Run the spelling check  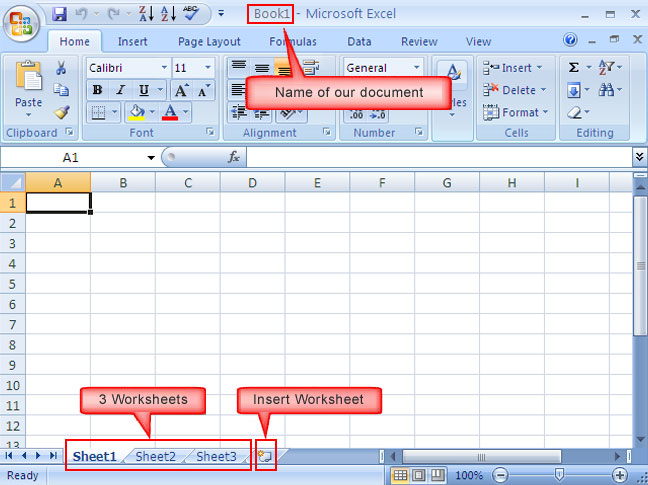tap(191, 14)
